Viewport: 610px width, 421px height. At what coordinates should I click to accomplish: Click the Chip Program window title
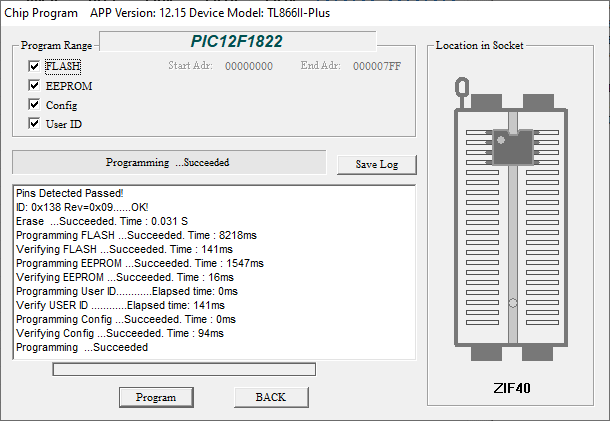pyautogui.click(x=41, y=13)
